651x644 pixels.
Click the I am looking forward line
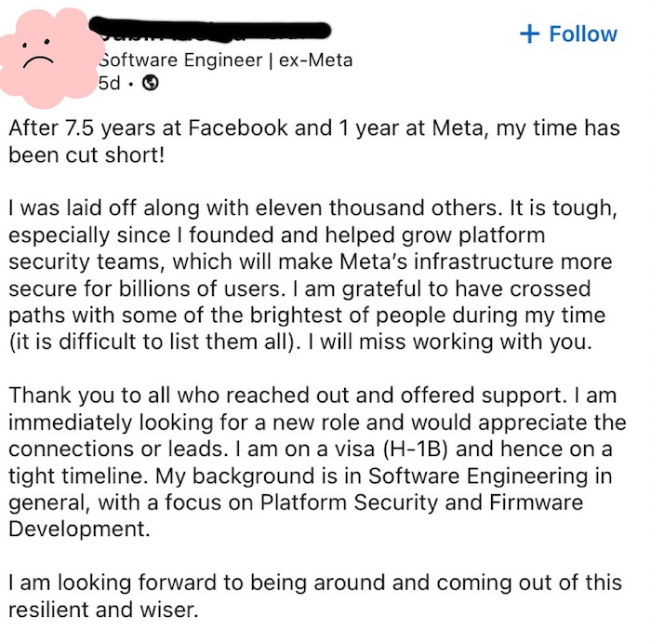(315, 583)
